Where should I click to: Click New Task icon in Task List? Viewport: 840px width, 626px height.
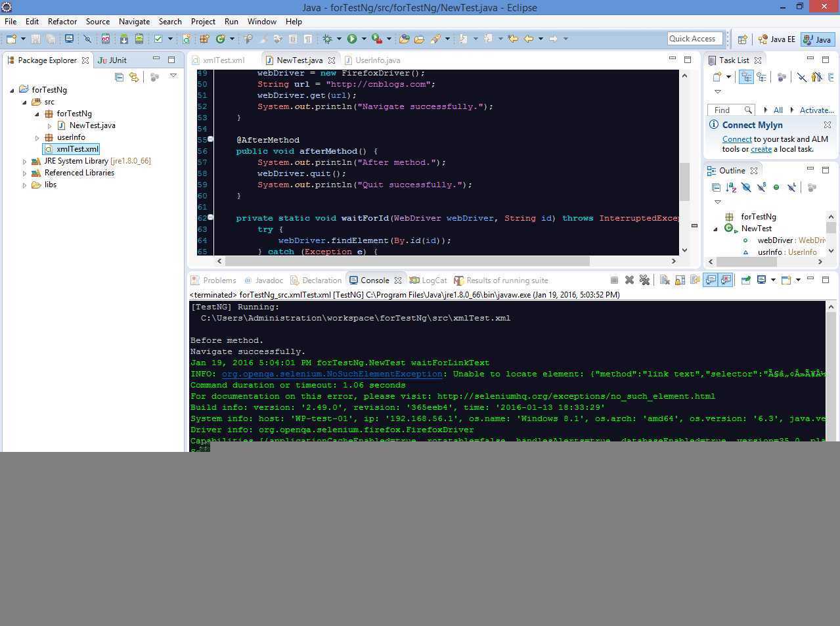pyautogui.click(x=718, y=77)
